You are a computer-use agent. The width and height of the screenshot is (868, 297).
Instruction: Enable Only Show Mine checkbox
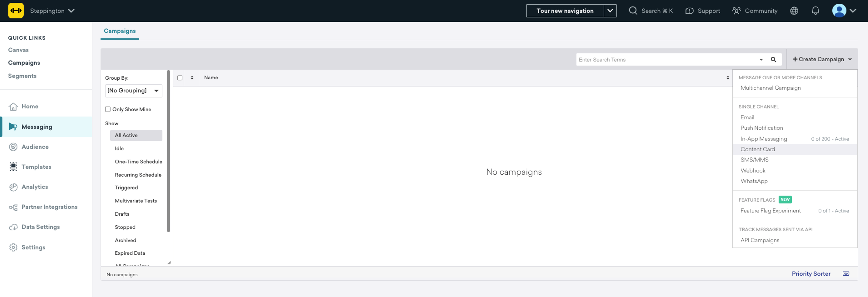(108, 109)
